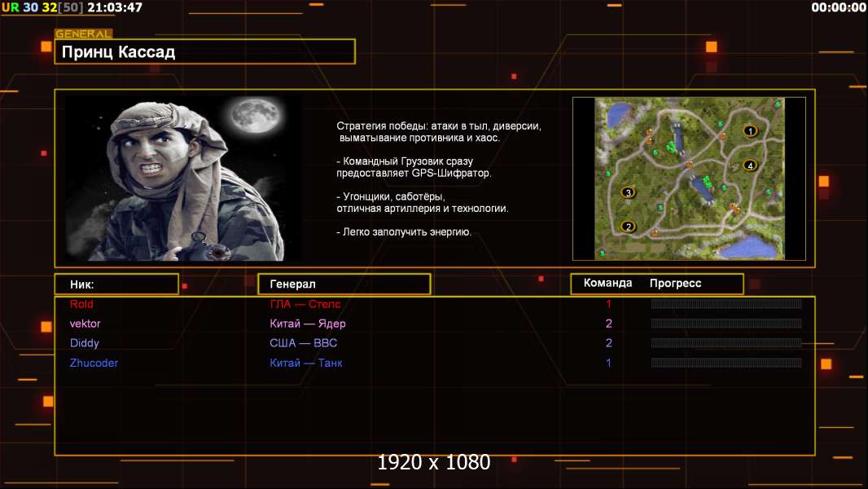This screenshot has height=489, width=868.
Task: Select the Генерал column header
Action: (344, 284)
